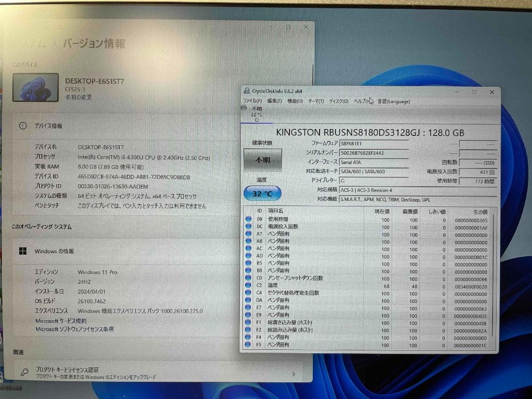Click the info icon beside デバイス情報 heading
This screenshot has width=532, height=399.
(x=23, y=126)
